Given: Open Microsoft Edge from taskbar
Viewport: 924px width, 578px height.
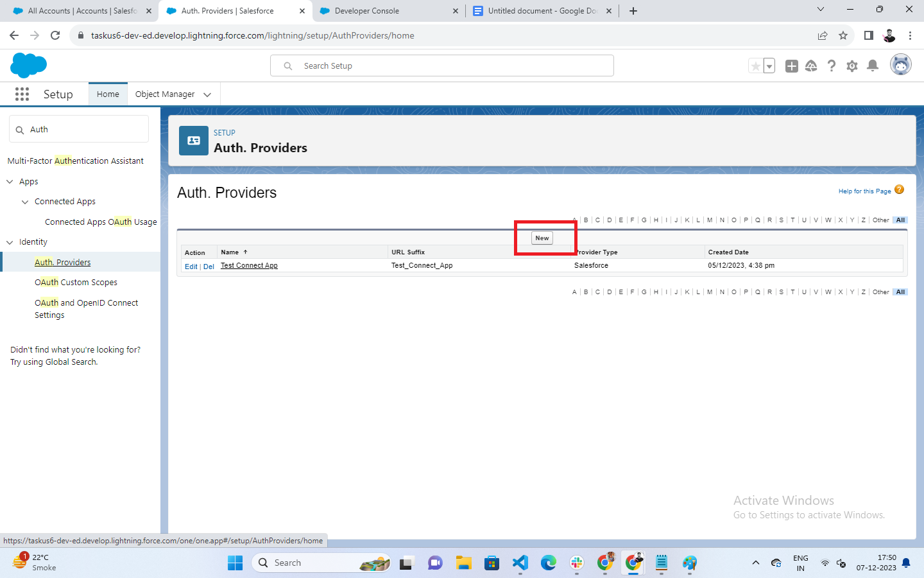Looking at the screenshot, I should 549,563.
